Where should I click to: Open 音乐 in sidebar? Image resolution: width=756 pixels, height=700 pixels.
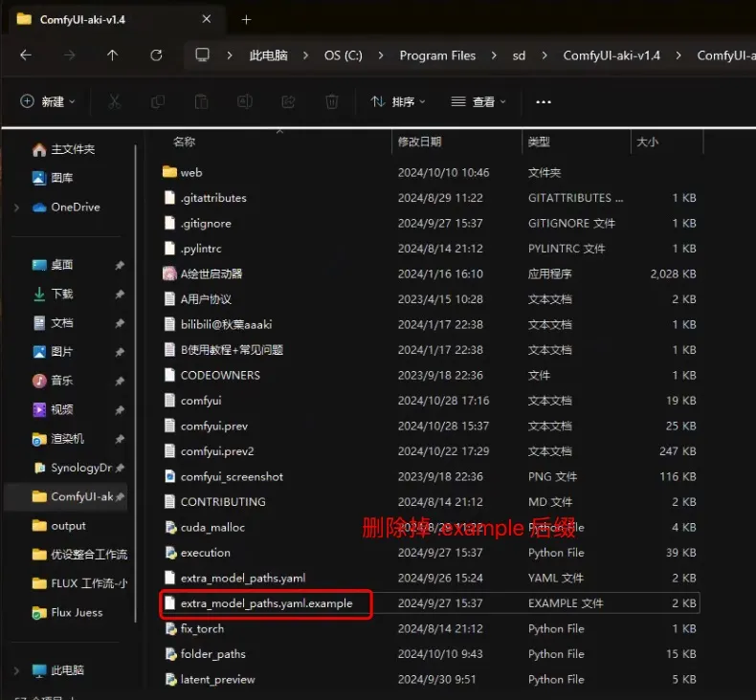point(53,381)
